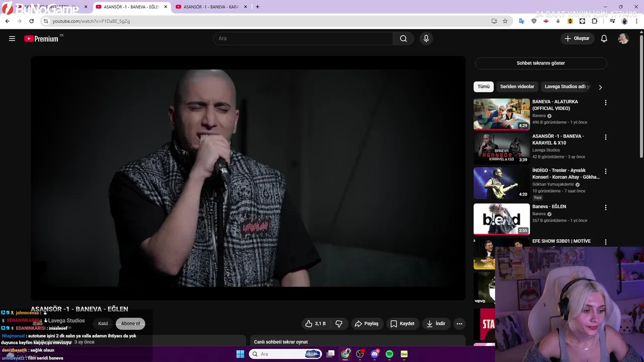The image size is (644, 362).
Task: Click the EFE SHOW S3B01 | MOTİVE title
Action: pos(561,241)
